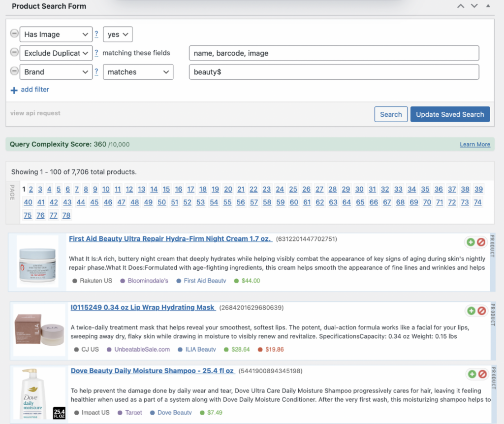Remove the Brand filter row
The height and width of the screenshot is (424, 504).
[14, 71]
